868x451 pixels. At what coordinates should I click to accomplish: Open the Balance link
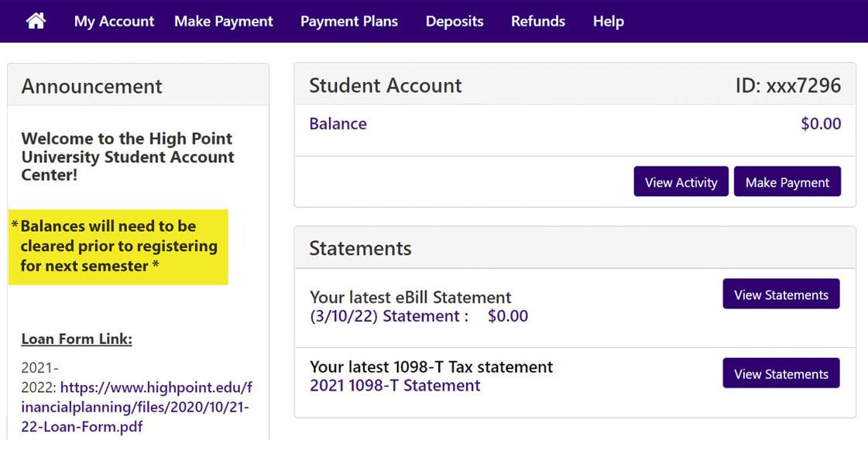point(338,123)
